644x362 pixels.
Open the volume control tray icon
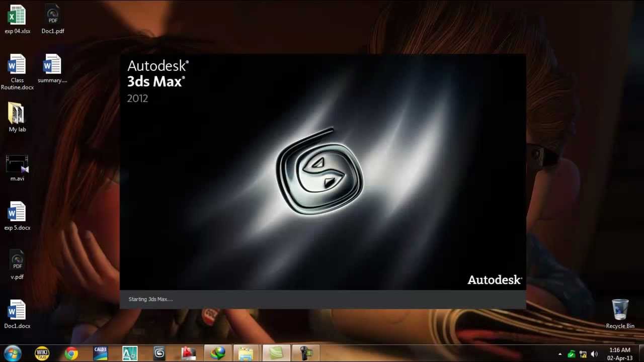click(594, 354)
